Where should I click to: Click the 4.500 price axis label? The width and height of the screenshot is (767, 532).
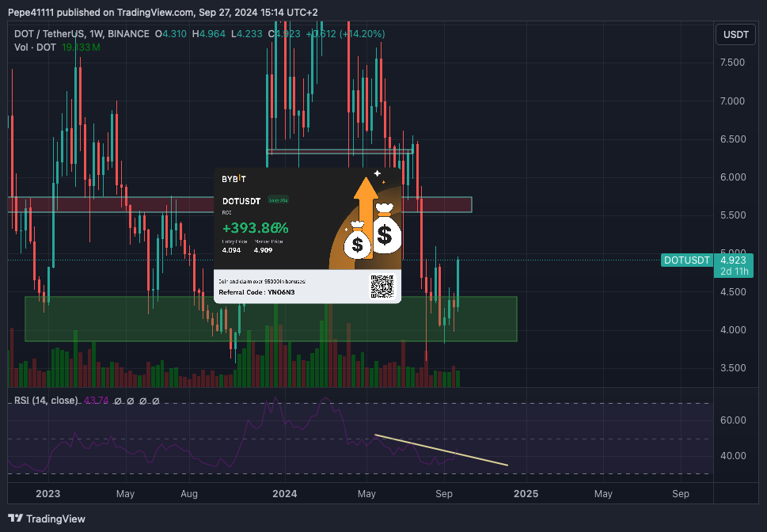pyautogui.click(x=733, y=291)
